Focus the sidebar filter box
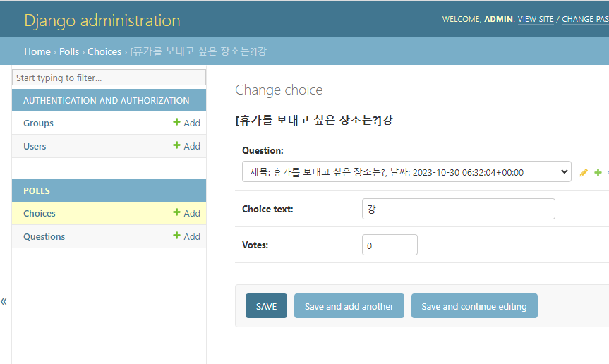609x364 pixels. click(x=109, y=78)
